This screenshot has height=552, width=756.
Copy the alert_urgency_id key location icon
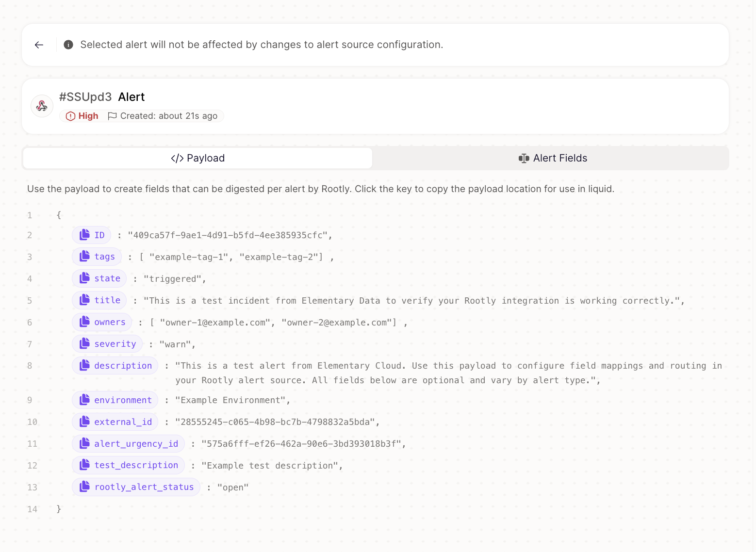pos(85,443)
